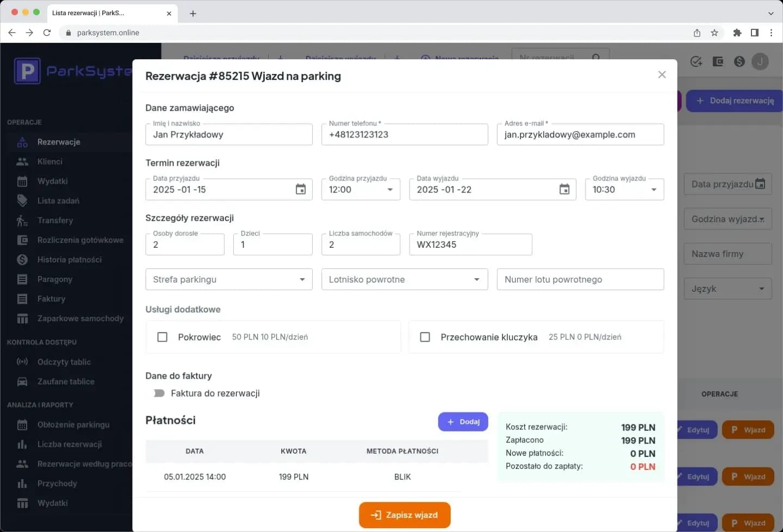
Task: Click the ParkSystem logo
Action: (x=73, y=71)
